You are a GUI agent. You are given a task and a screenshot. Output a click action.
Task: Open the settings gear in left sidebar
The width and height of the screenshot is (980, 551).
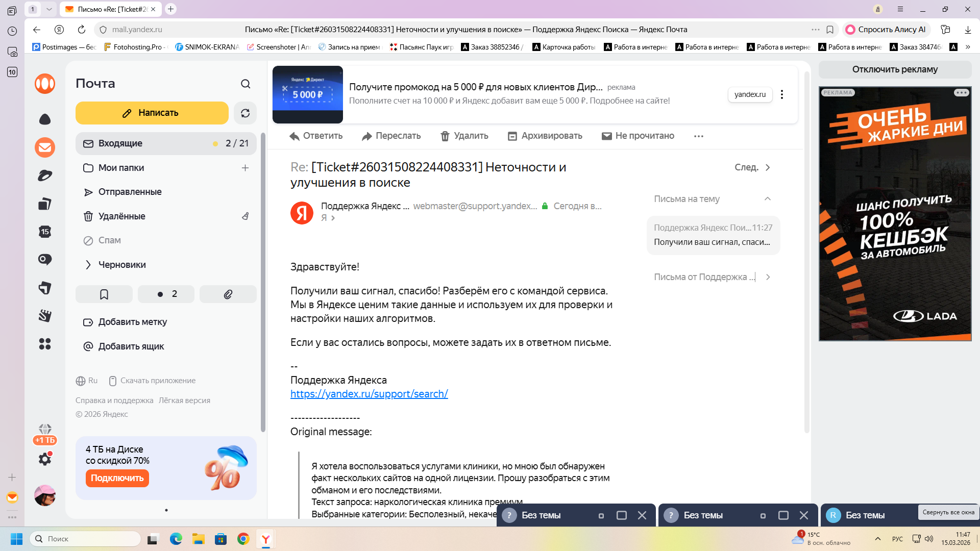[x=45, y=459]
